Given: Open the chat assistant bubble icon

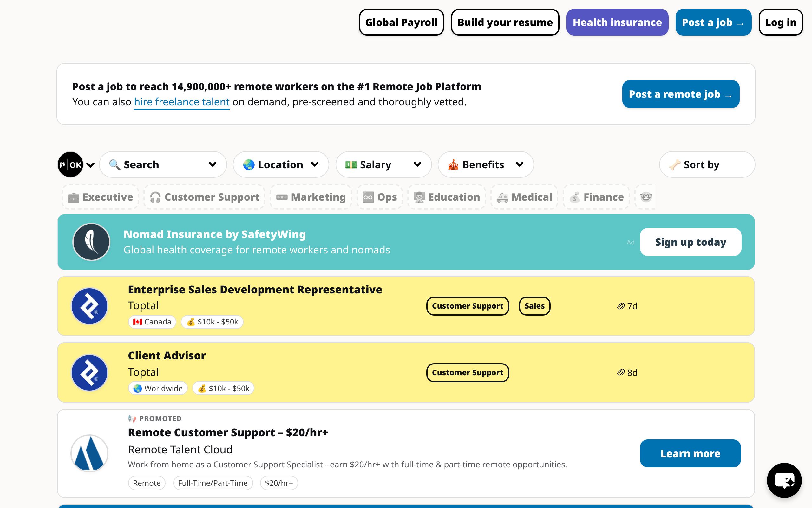Looking at the screenshot, I should pos(784,480).
